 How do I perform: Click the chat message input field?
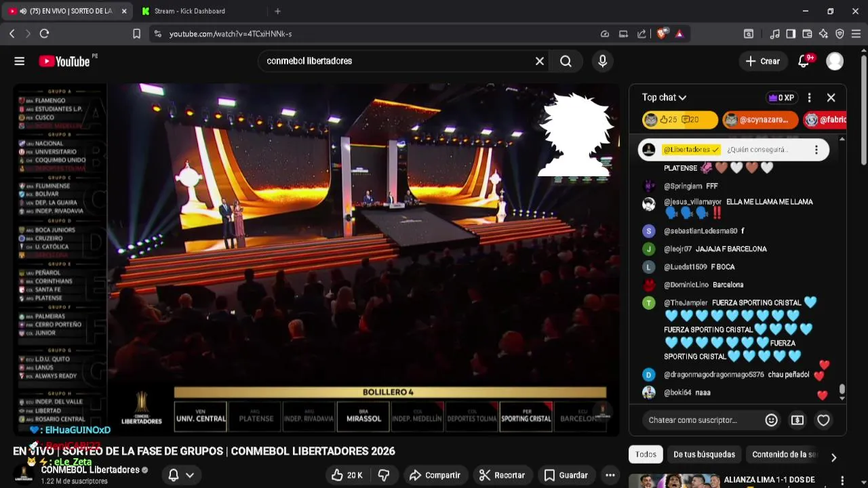(x=702, y=420)
